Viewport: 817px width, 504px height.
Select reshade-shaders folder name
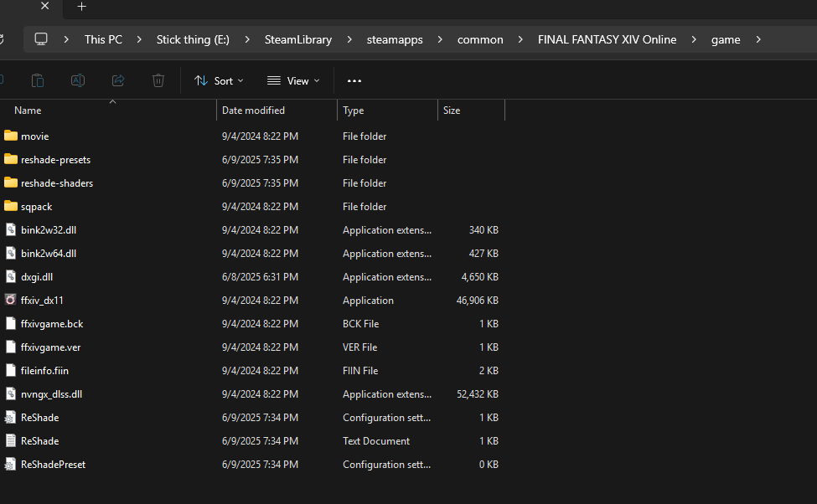coord(57,183)
